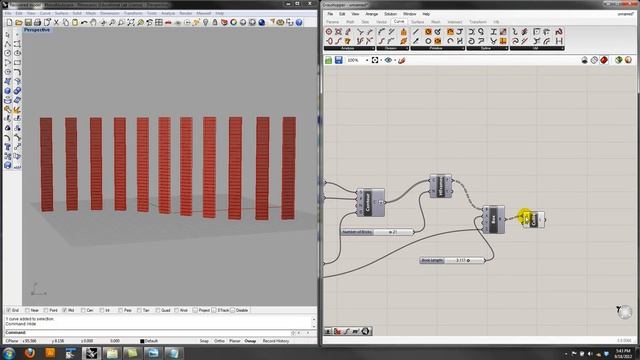Switch to the Surface tab in Grasshopper
Screen dimensions: 640x360
tap(417, 22)
